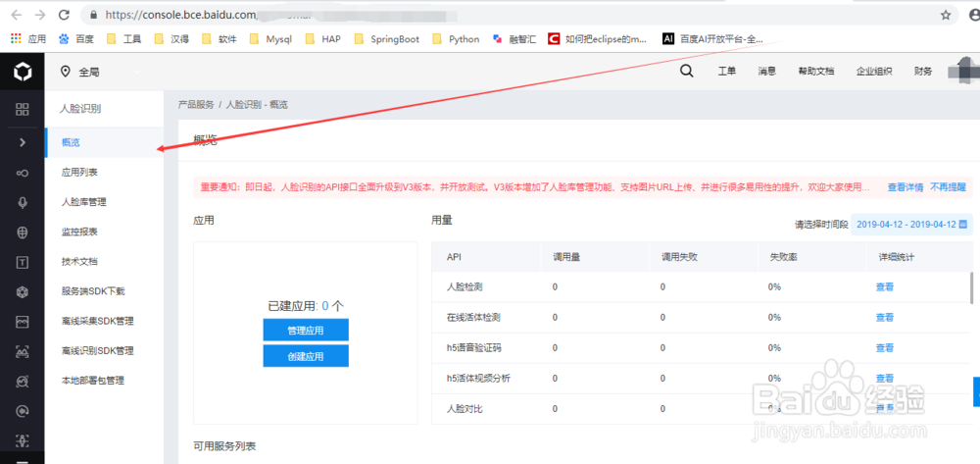980x464 pixels.
Task: Click the Baidu Cloud console logo
Action: (x=23, y=72)
